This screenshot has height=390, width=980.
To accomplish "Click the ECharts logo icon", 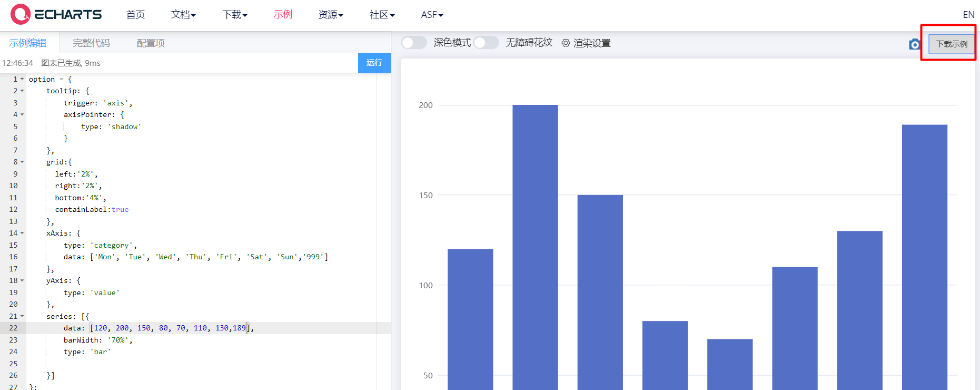I will [21, 14].
